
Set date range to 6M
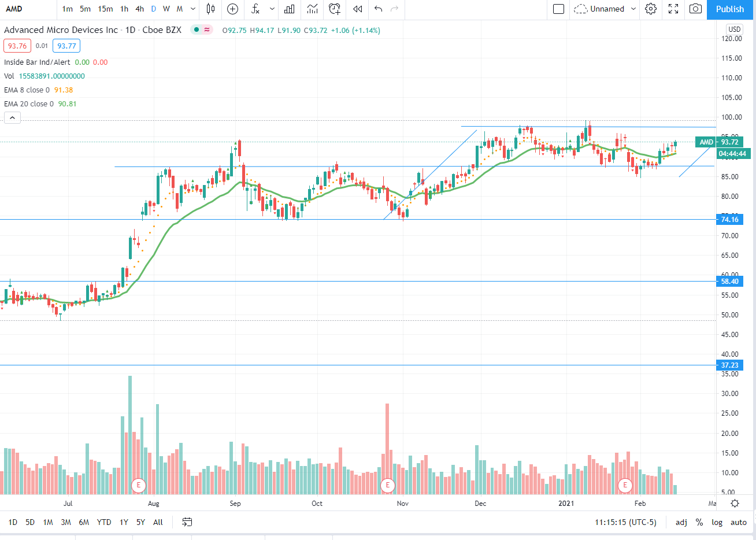click(84, 522)
